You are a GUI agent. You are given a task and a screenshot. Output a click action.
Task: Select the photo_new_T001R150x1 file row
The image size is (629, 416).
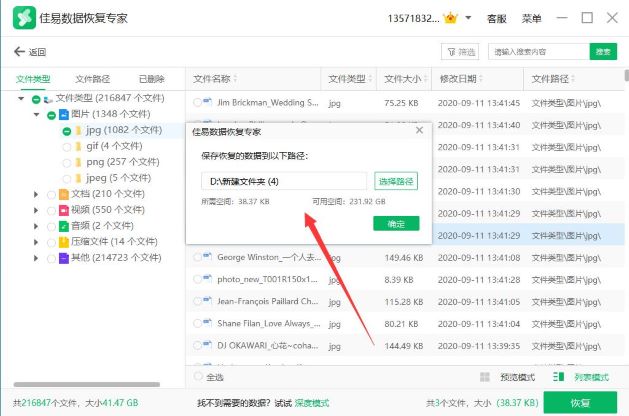pyautogui.click(x=406, y=280)
